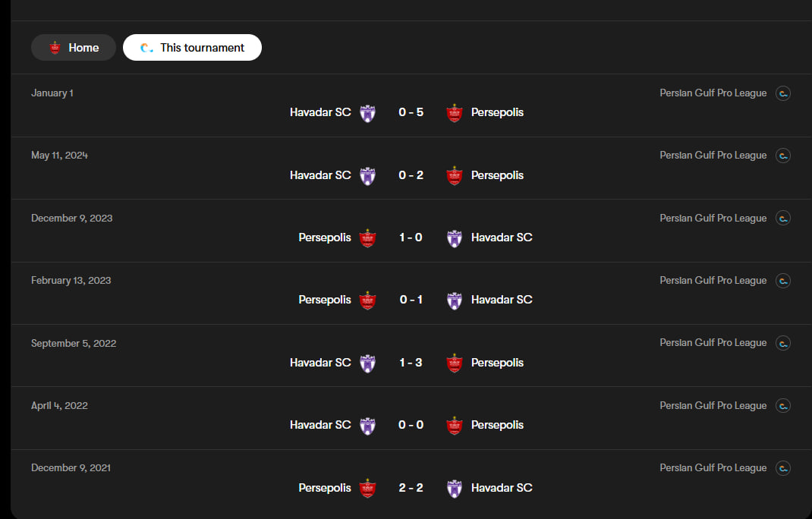Click the December 9, 2021 match date
Image resolution: width=812 pixels, height=519 pixels.
71,468
